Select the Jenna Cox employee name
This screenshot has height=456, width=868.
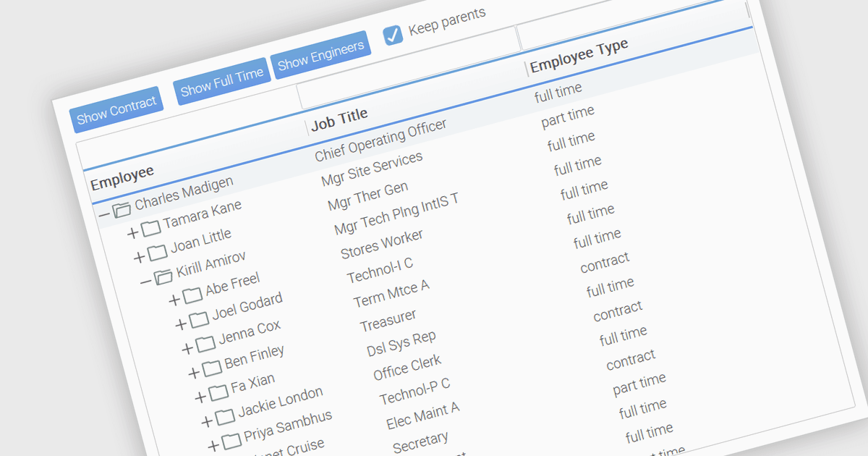(x=250, y=332)
